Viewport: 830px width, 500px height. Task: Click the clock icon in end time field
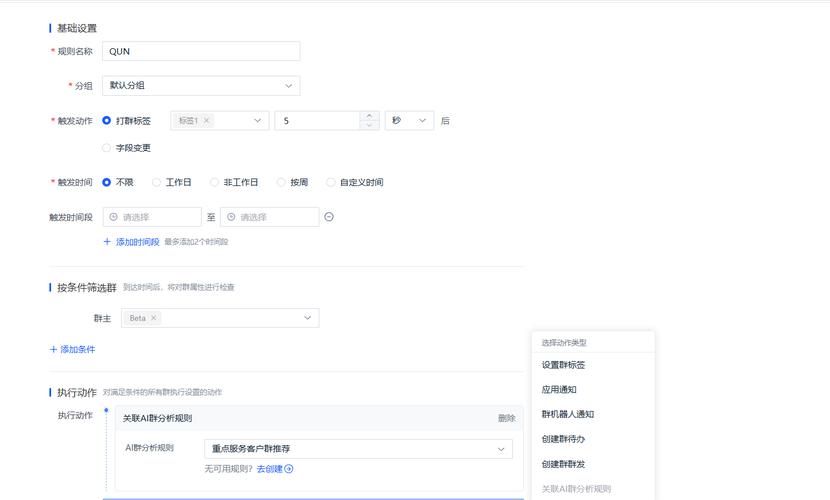point(231,217)
